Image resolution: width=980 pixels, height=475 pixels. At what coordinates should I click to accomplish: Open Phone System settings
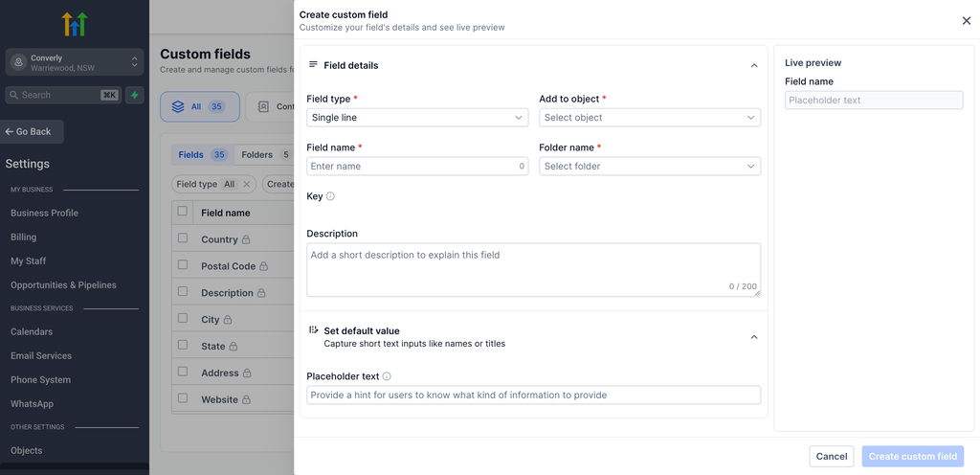click(40, 380)
